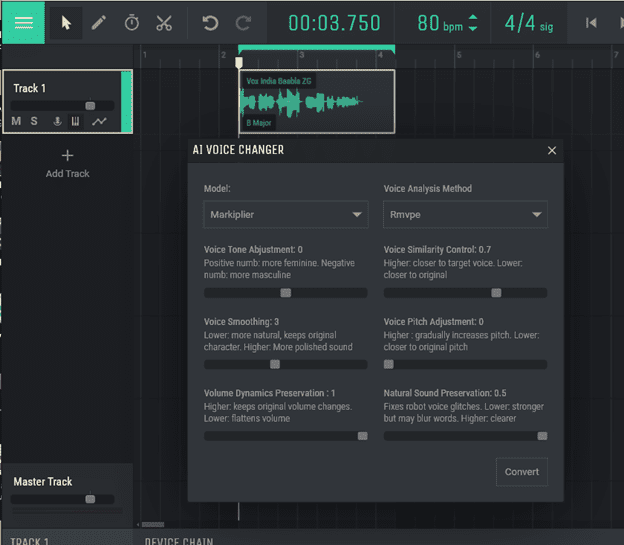
Task: Select the Vox India Baabla ZG clip
Action: tap(316, 101)
